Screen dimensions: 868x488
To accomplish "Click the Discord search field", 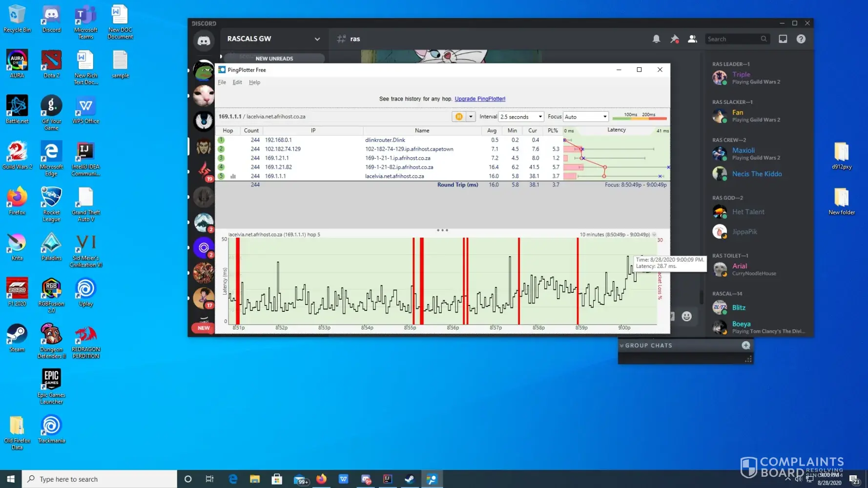I will click(733, 39).
